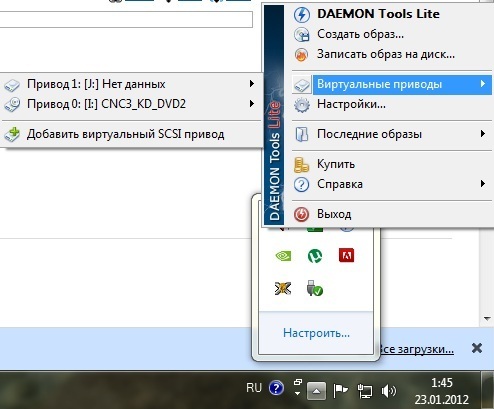Click the browser scrollbar down arrow
Screen dimensions: 494x409
point(487,319)
